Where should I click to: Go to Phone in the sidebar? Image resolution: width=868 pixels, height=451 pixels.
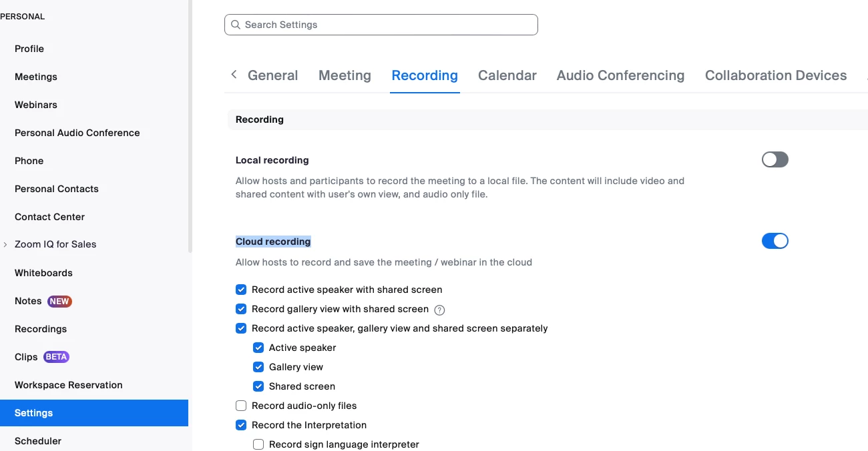(x=29, y=161)
